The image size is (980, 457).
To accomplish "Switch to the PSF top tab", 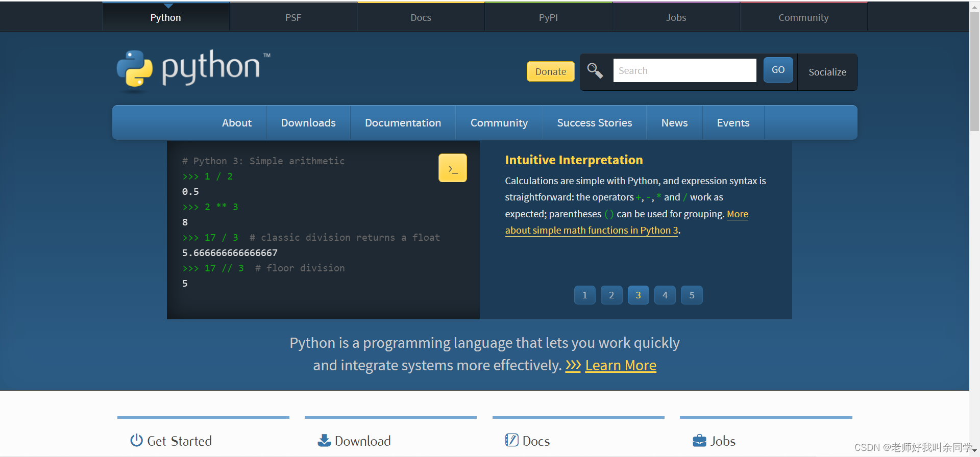I will pos(293,17).
